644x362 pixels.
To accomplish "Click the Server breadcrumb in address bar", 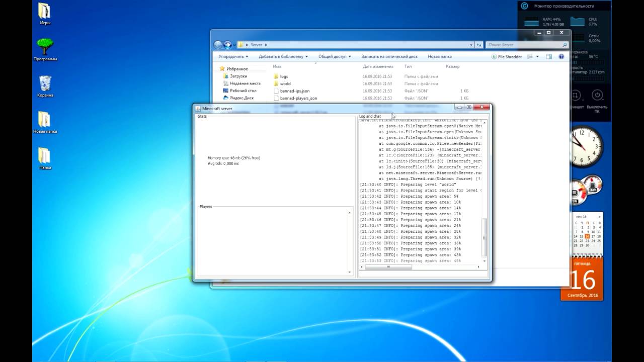I will [x=256, y=45].
